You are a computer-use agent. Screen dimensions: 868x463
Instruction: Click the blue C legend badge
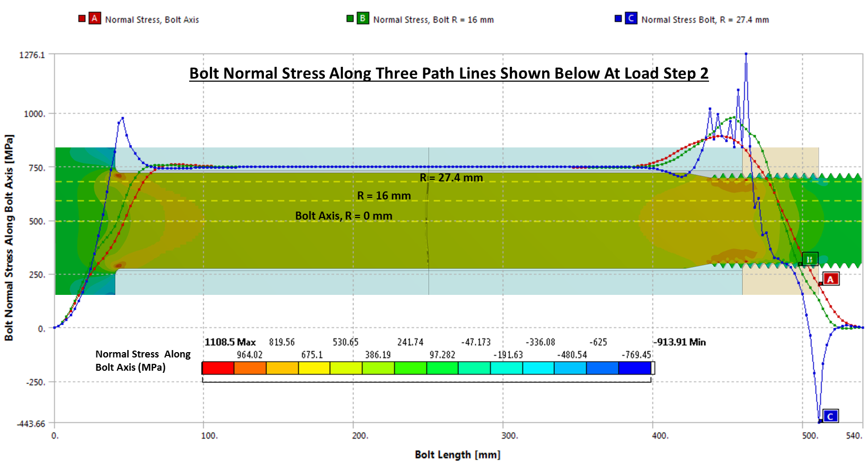pos(631,19)
